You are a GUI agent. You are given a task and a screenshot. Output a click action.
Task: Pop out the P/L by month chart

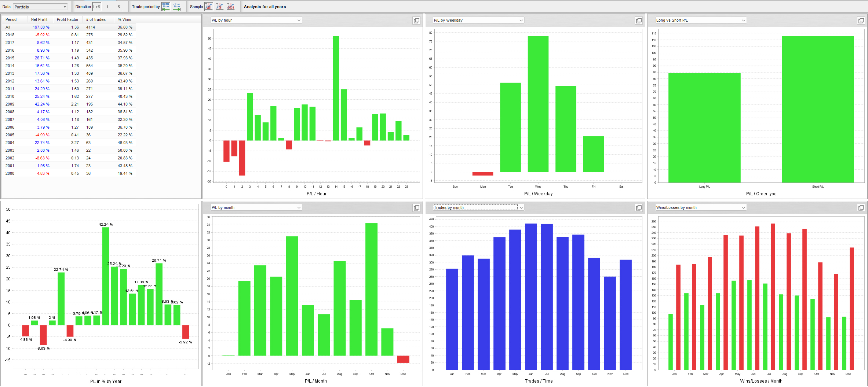[x=416, y=208]
